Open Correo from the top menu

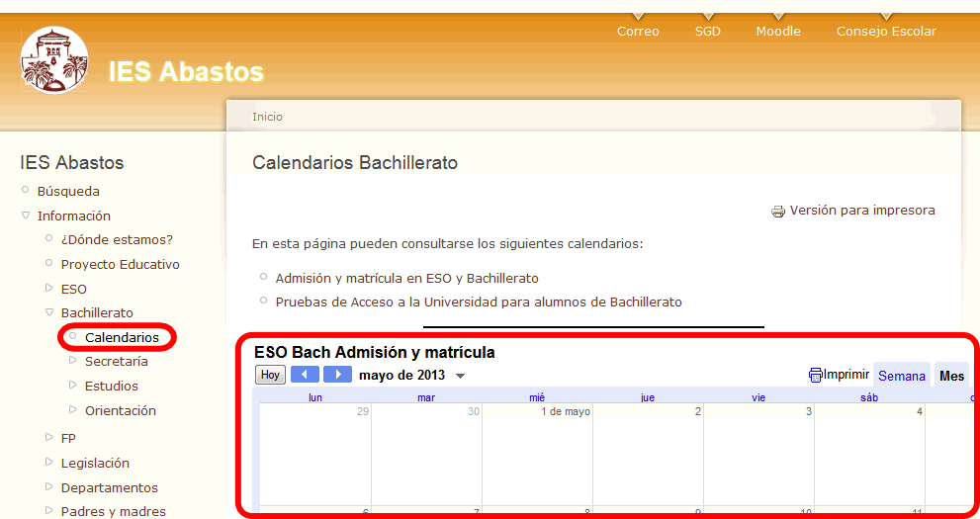pyautogui.click(x=638, y=32)
